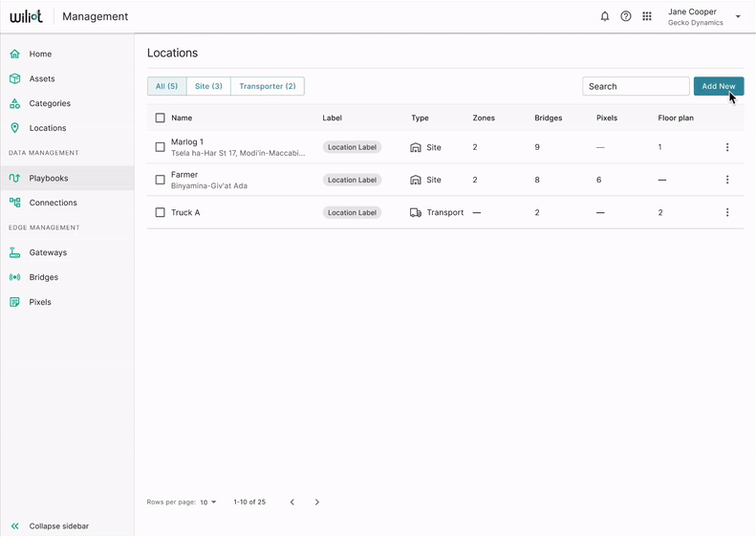Click the Home house icon in sidebar
The image size is (756, 537).
click(x=15, y=54)
